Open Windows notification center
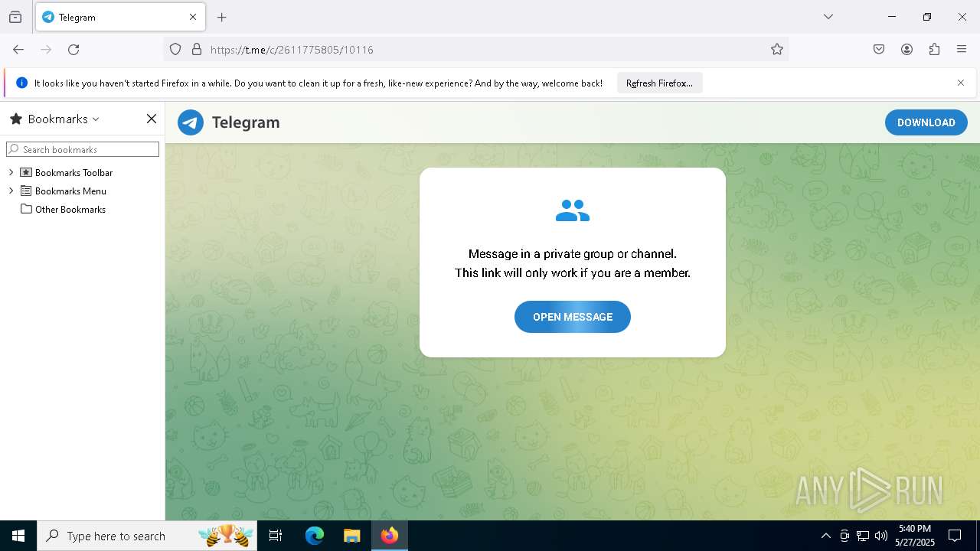The height and width of the screenshot is (551, 980). click(x=955, y=536)
